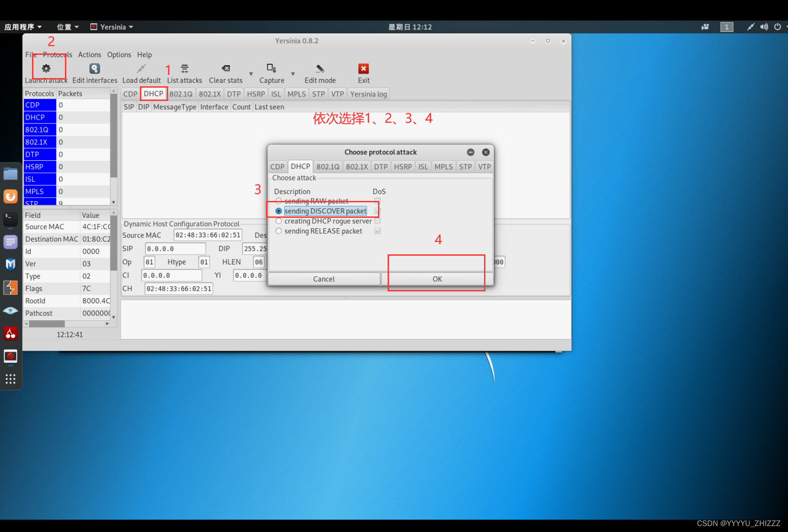Click the protocols list vertical scrollbar
The height and width of the screenshot is (532, 788).
pos(113,147)
